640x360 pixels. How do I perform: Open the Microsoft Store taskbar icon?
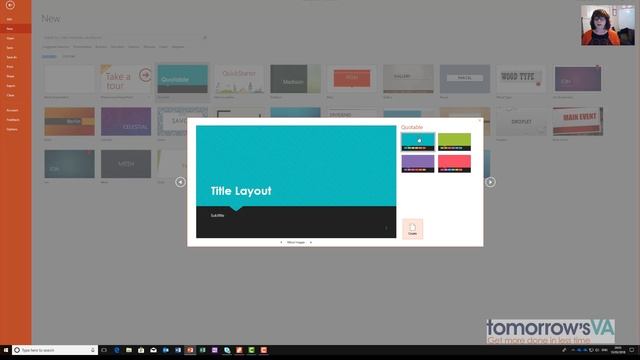pyautogui.click(x=141, y=350)
